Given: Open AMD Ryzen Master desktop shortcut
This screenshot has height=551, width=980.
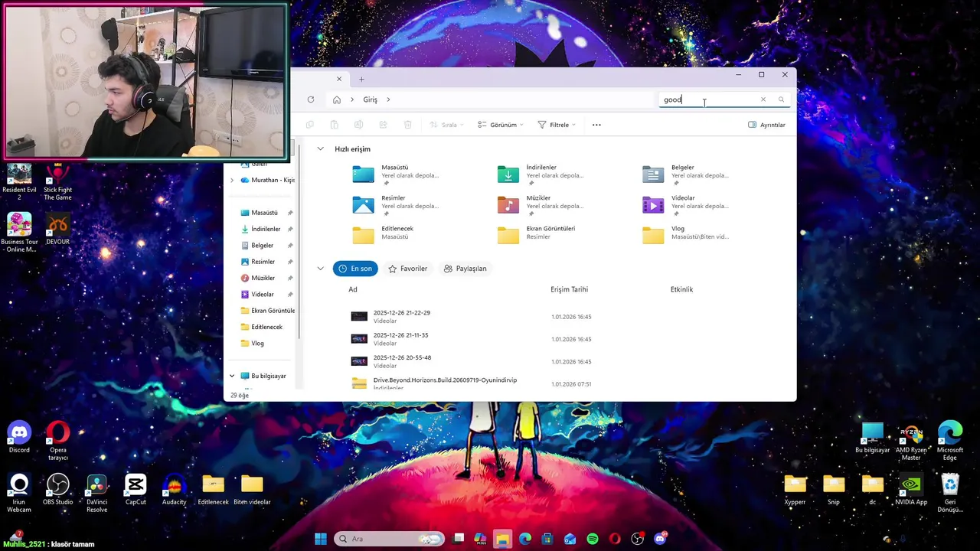Looking at the screenshot, I should (911, 442).
